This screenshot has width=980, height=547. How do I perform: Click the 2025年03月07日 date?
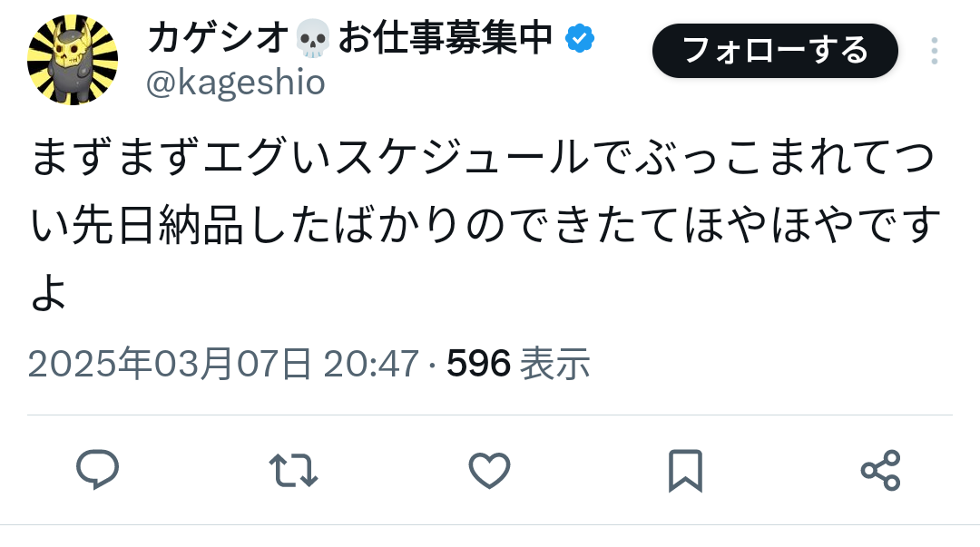click(x=169, y=364)
